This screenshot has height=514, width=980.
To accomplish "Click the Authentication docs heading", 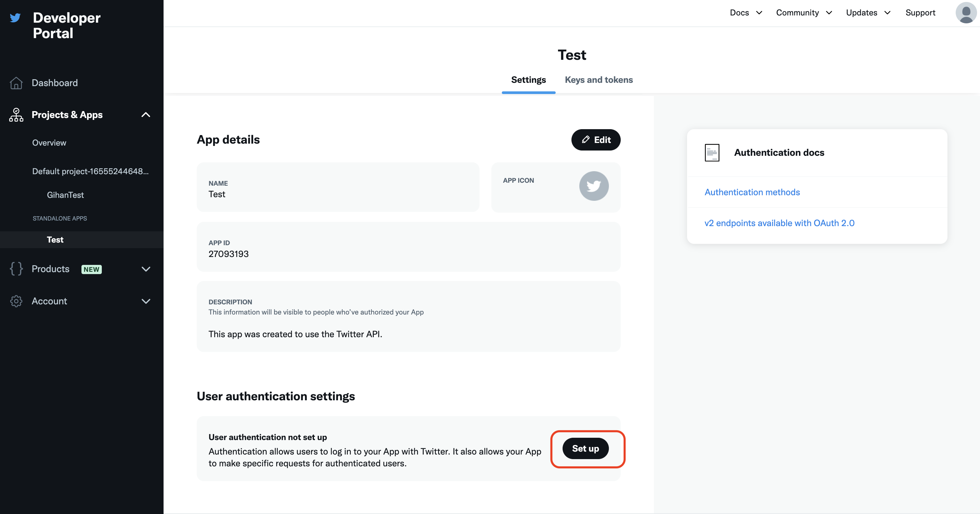I will point(779,152).
